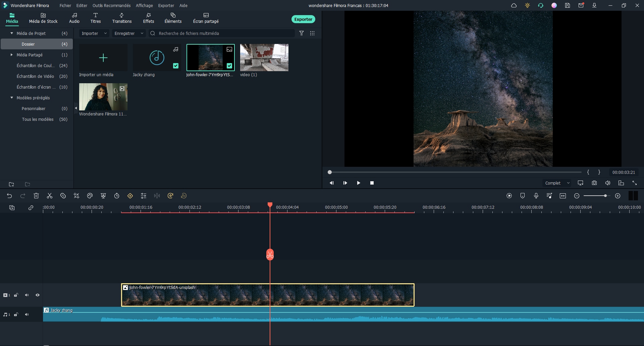Click the media search field

point(221,33)
